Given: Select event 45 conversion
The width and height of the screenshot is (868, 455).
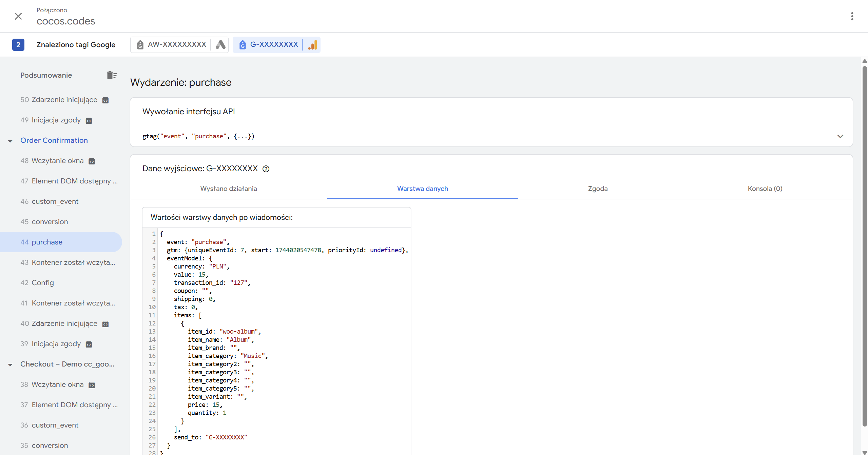Looking at the screenshot, I should click(50, 222).
